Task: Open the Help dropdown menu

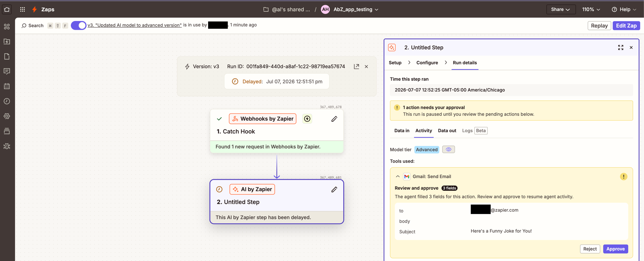Action: [624, 9]
